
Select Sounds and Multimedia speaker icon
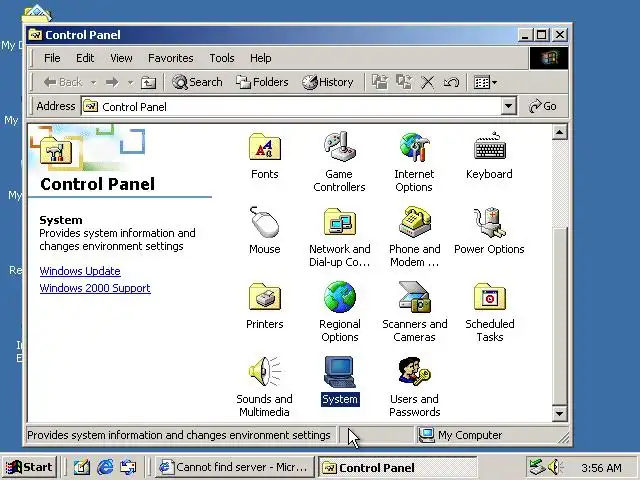pos(264,372)
